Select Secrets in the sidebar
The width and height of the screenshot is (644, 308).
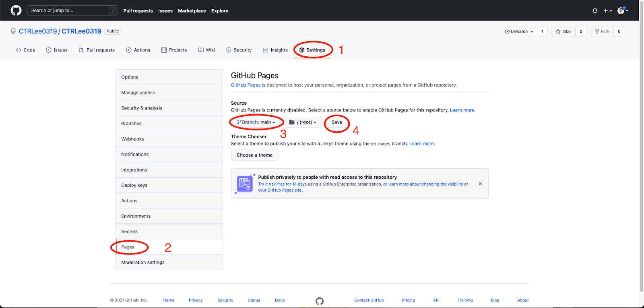point(169,232)
